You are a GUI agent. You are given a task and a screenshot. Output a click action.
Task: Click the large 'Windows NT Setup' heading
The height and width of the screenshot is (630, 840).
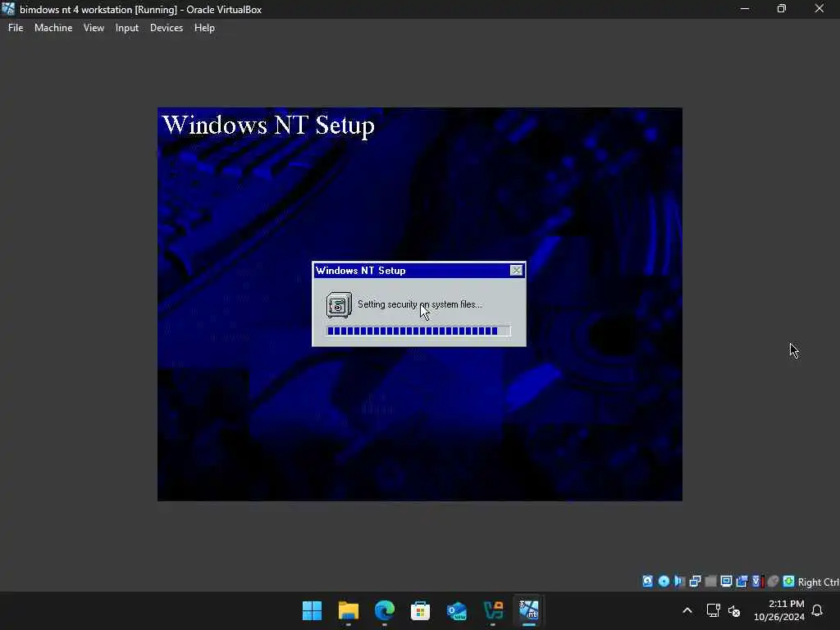point(268,126)
